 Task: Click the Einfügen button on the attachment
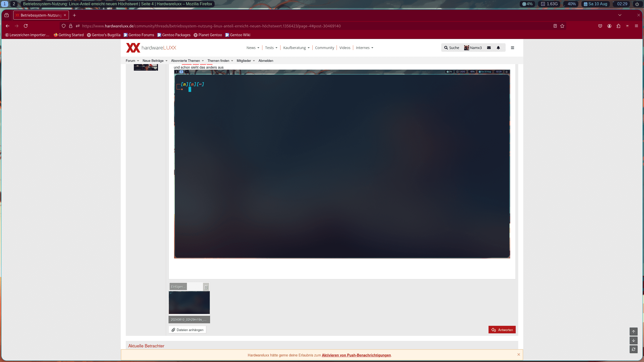tap(178, 287)
